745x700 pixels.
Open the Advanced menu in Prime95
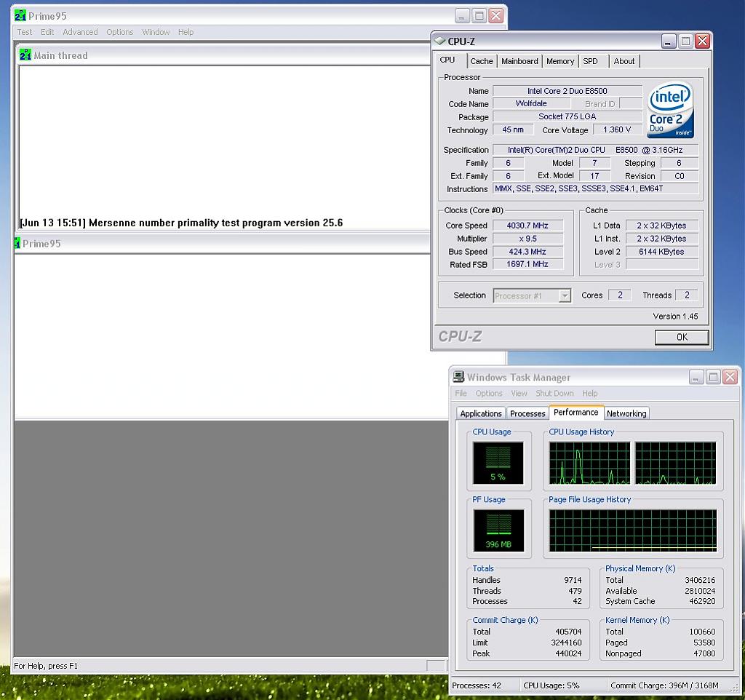pyautogui.click(x=80, y=32)
